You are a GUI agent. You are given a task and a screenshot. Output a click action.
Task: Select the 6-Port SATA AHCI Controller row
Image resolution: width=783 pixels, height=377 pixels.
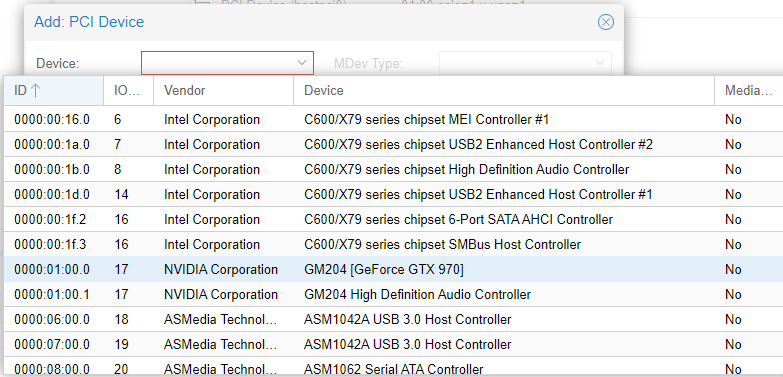click(x=393, y=220)
